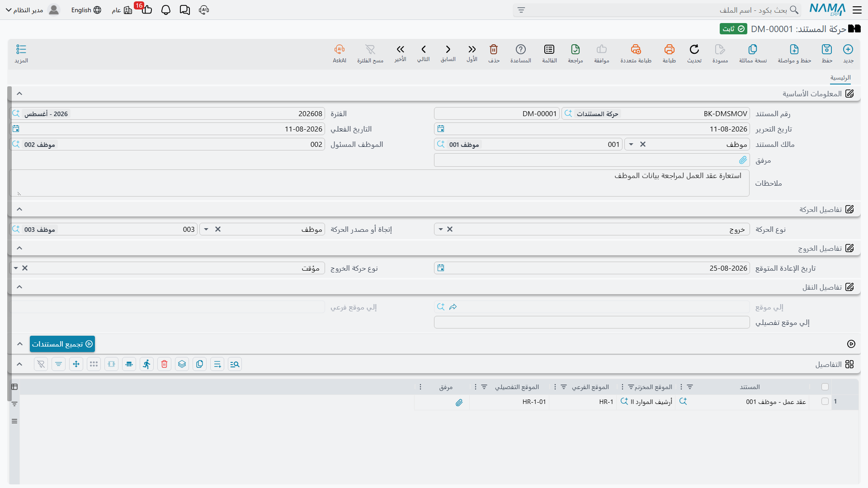Open the نوع حركة الخروج dropdown
This screenshot has height=488, width=868.
pyautogui.click(x=16, y=268)
